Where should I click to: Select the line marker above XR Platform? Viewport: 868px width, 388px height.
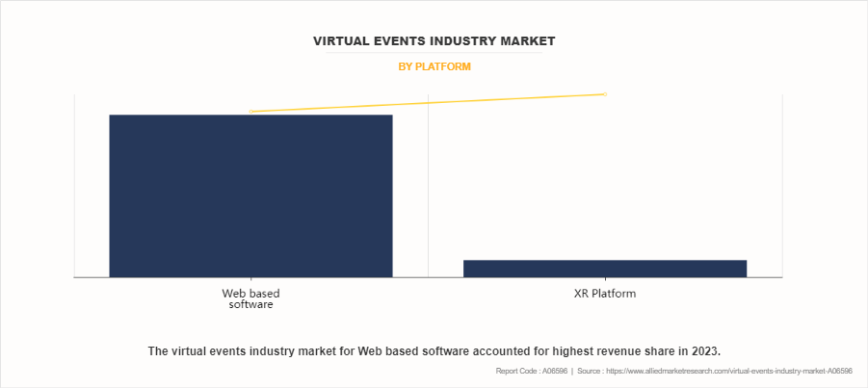(x=605, y=94)
